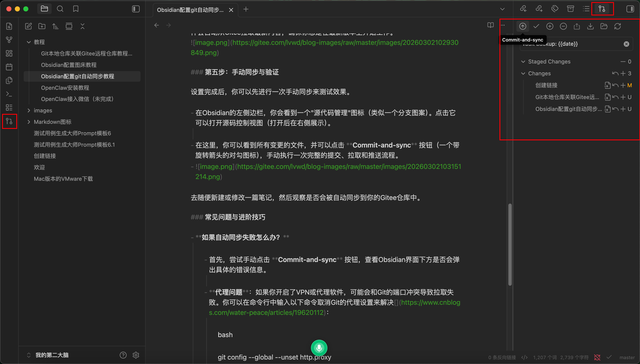
Task: Collapse the Changes section
Action: click(x=523, y=73)
